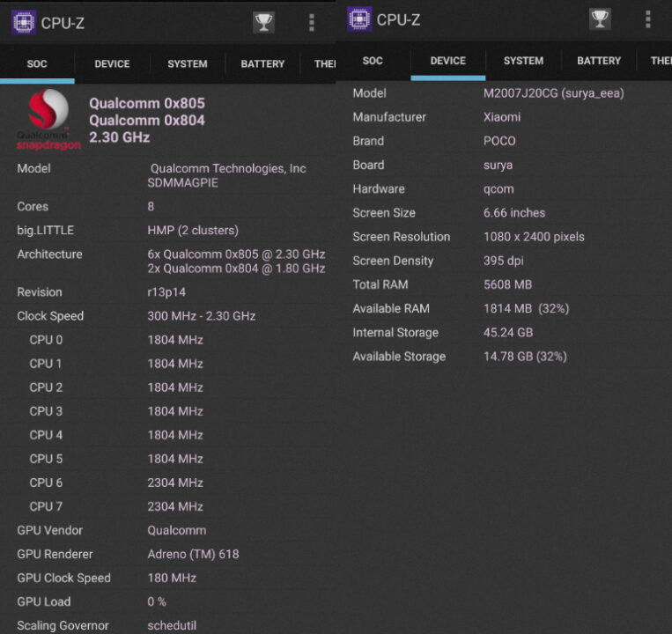Click 'Qualcomm 0x805' heading text
This screenshot has height=634, width=672.
click(147, 103)
